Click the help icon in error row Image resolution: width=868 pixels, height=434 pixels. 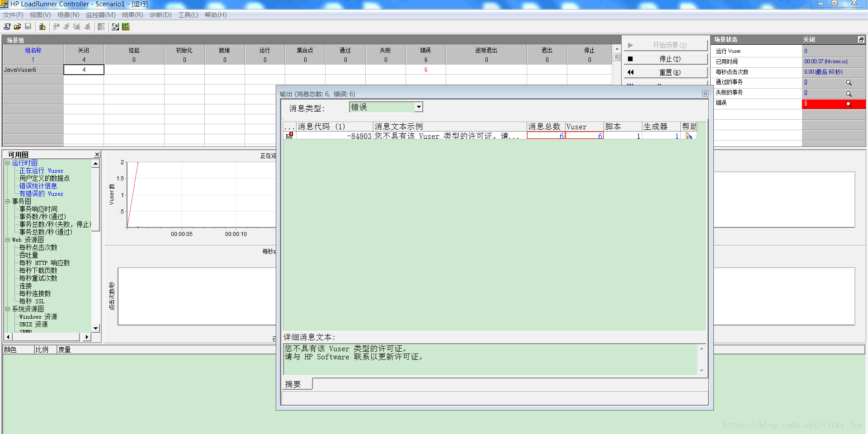pos(689,136)
